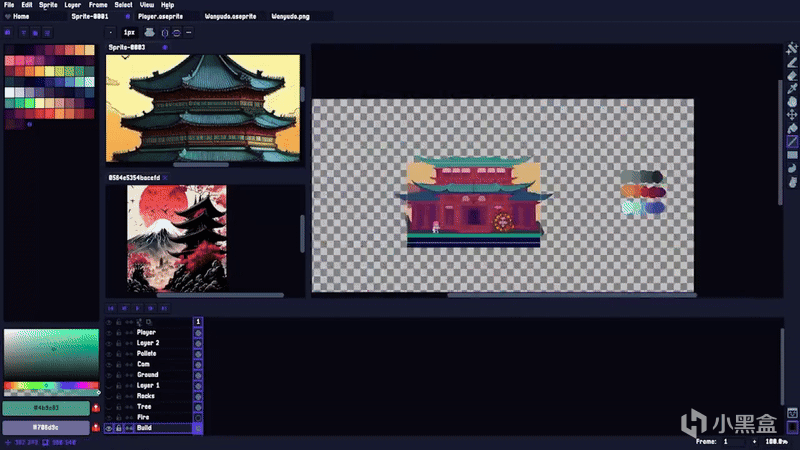Screen dimensions: 800x450
Task: Toggle visibility of the Pallete layer
Action: point(109,354)
